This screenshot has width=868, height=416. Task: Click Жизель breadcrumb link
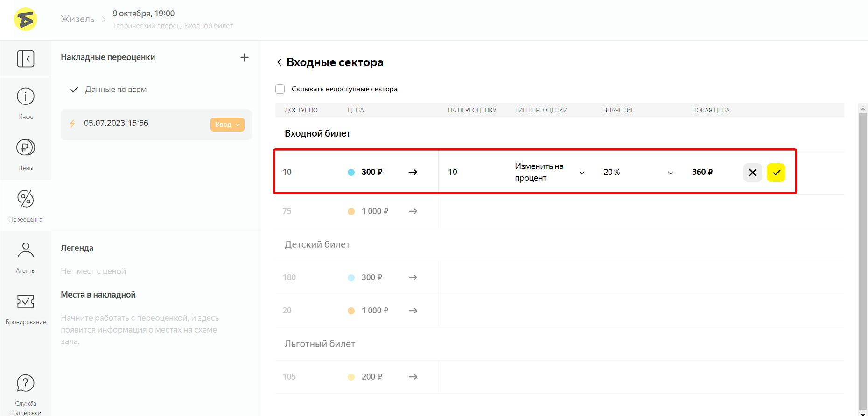[77, 19]
